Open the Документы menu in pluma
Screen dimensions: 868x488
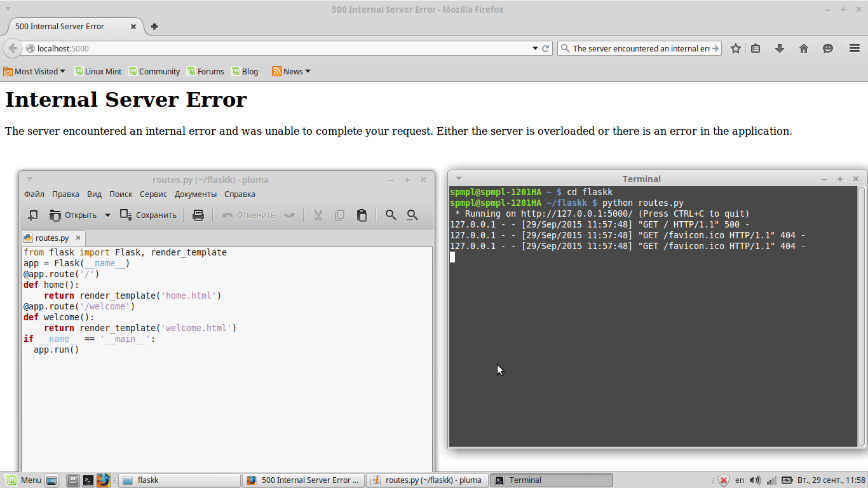coord(196,194)
